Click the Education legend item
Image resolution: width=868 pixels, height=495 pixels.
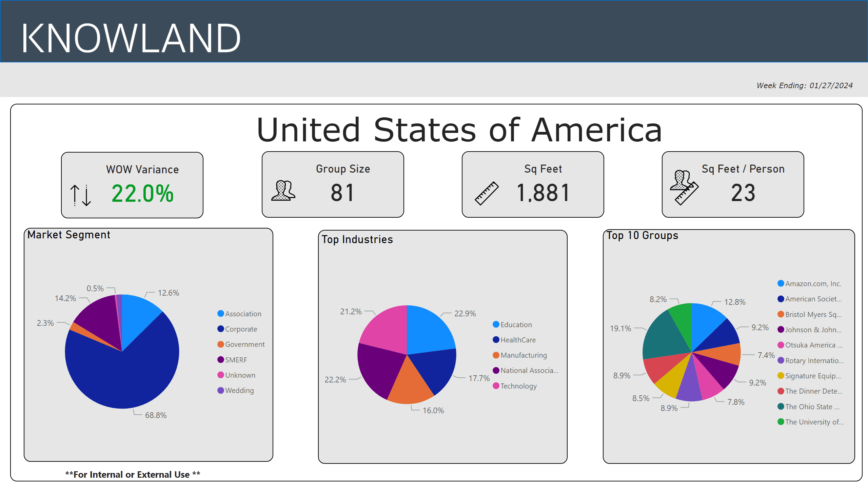[515, 324]
